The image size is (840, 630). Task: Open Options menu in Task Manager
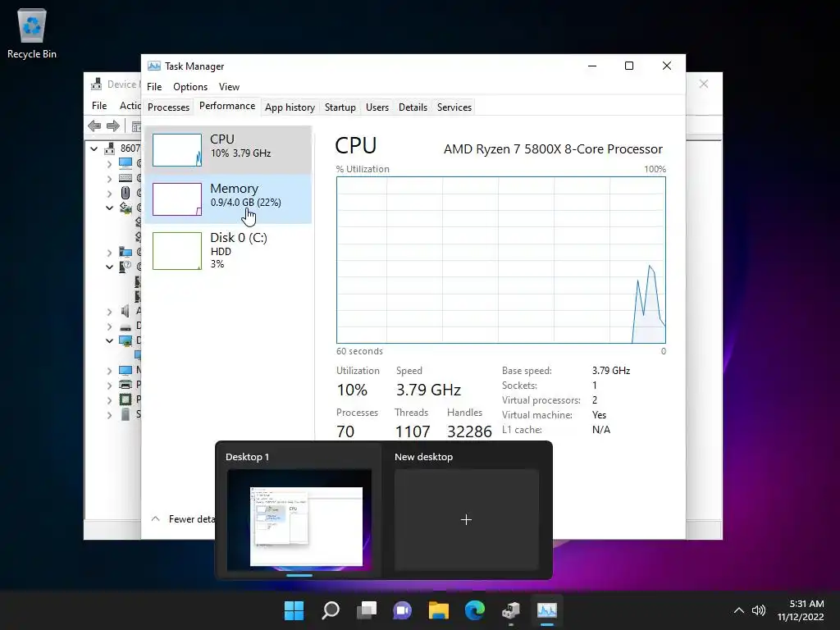[x=190, y=87]
